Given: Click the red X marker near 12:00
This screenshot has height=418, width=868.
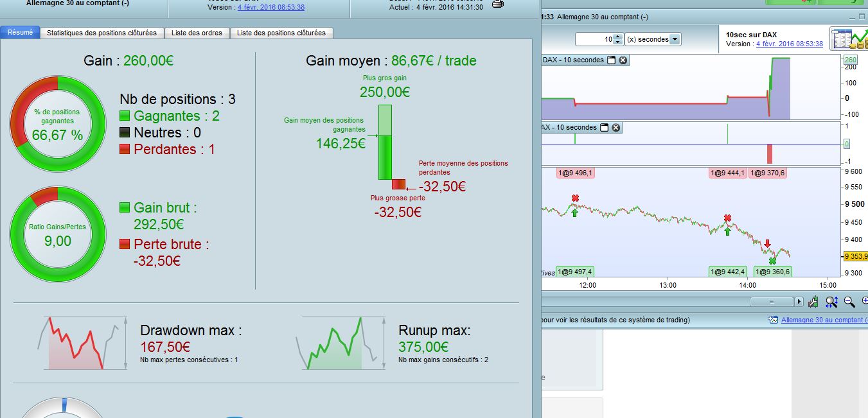Looking at the screenshot, I should (575, 198).
